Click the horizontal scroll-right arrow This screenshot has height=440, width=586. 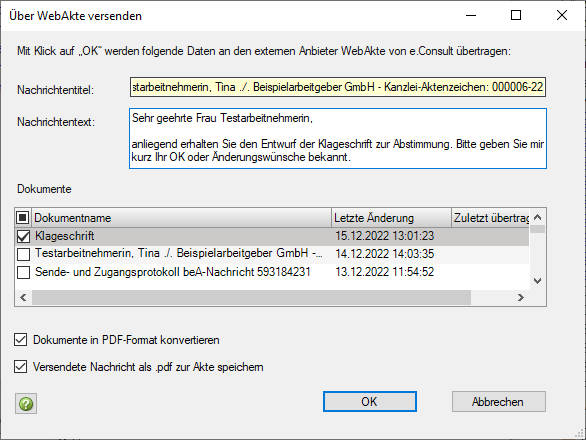coord(521,298)
